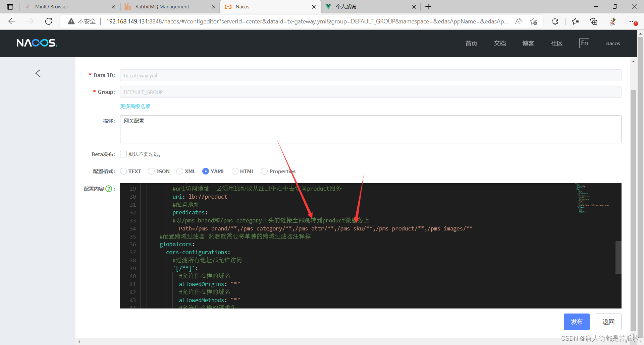Click the page vertical scrollbar thumb
Image resolution: width=644 pixels, height=345 pixels.
633,210
